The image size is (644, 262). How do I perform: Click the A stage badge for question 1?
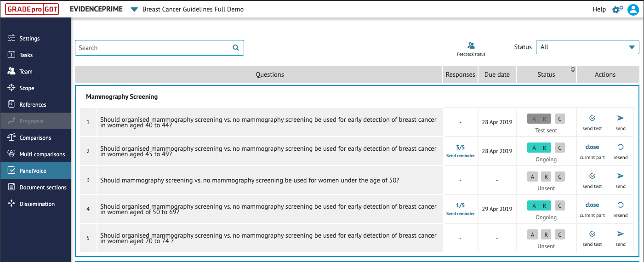pyautogui.click(x=533, y=119)
